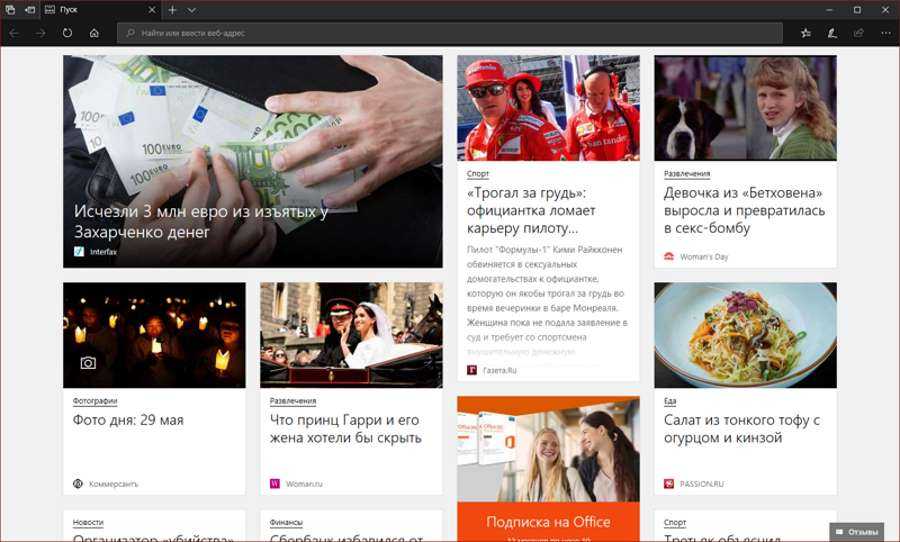The width and height of the screenshot is (900, 542).
Task: Set these tabs aside icon
Action: point(30,10)
